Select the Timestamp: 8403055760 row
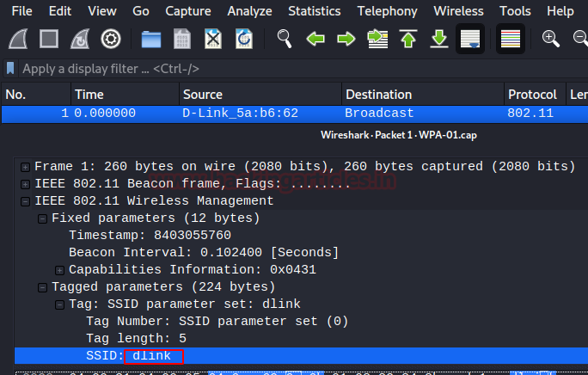Screen dimensions: 588x375 pos(301,236)
